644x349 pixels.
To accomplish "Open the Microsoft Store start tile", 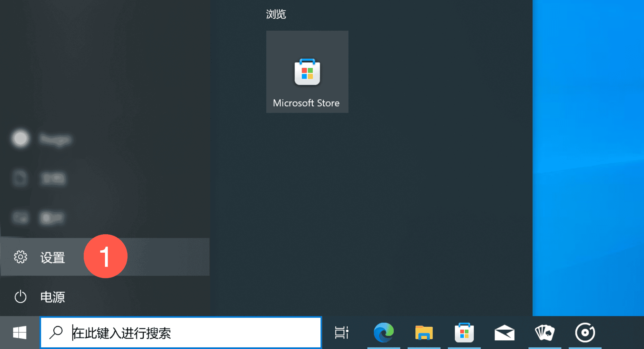I will 307,72.
